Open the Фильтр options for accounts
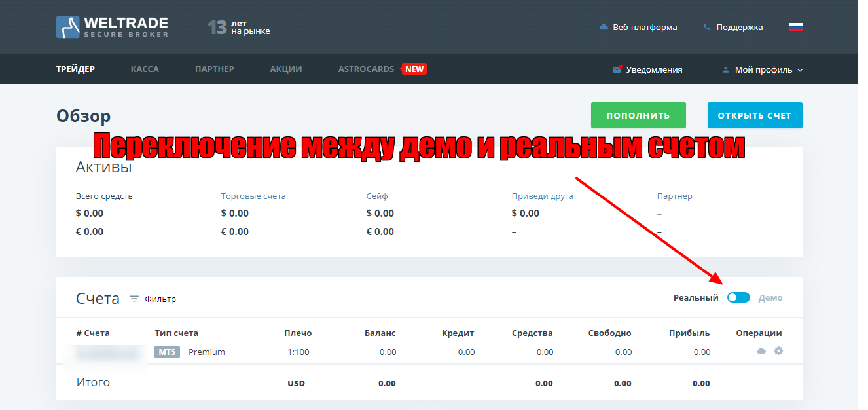The width and height of the screenshot is (868, 410). tap(160, 299)
